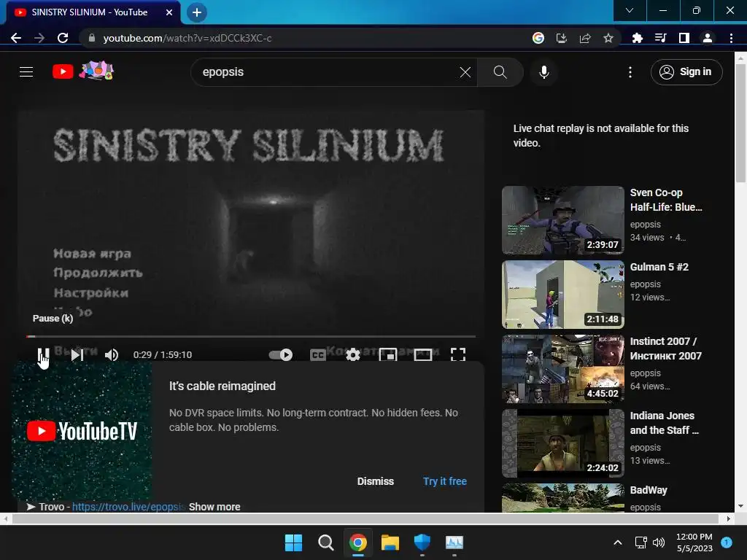Screen dimensions: 747x560
Task: Open browser extensions puzzle icon
Action: tap(638, 38)
